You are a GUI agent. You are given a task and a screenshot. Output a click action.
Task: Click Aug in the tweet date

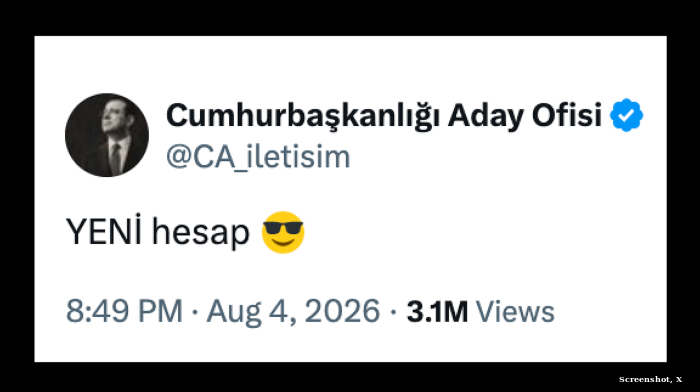[x=233, y=312]
